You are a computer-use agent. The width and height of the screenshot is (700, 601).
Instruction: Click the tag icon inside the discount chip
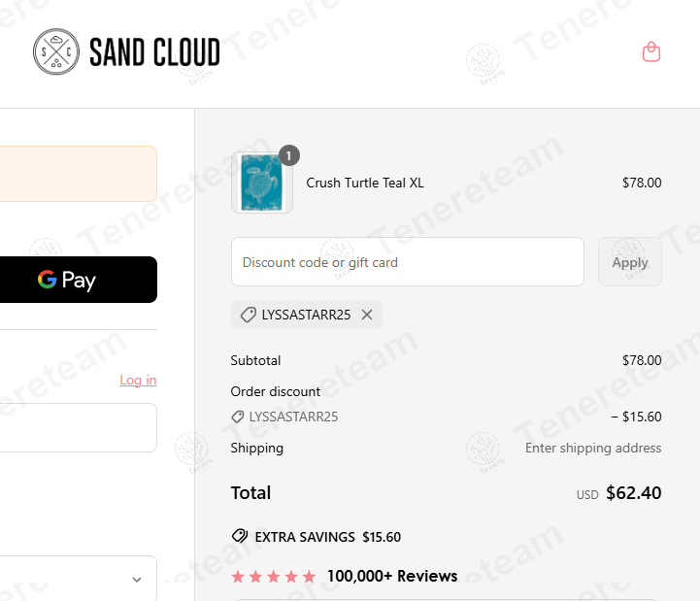coord(249,315)
